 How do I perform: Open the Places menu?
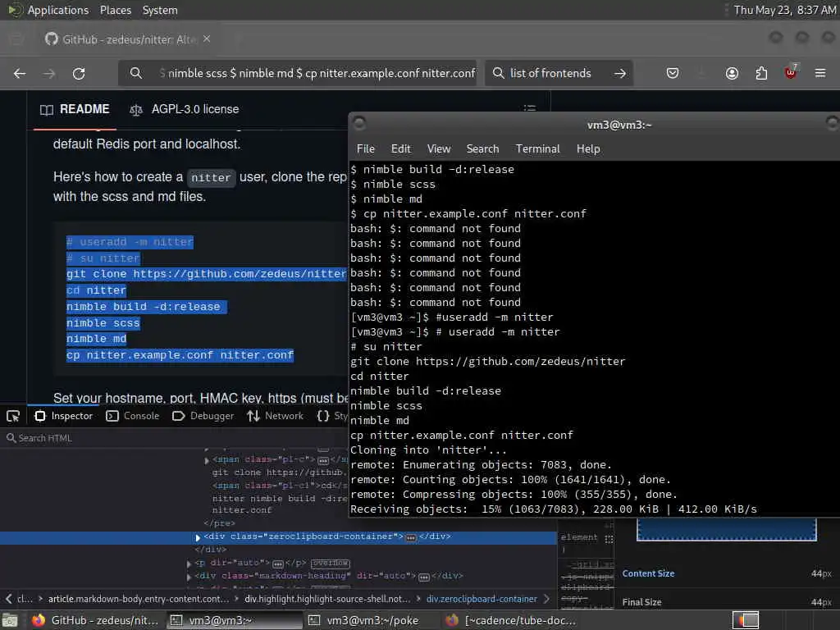pos(115,10)
